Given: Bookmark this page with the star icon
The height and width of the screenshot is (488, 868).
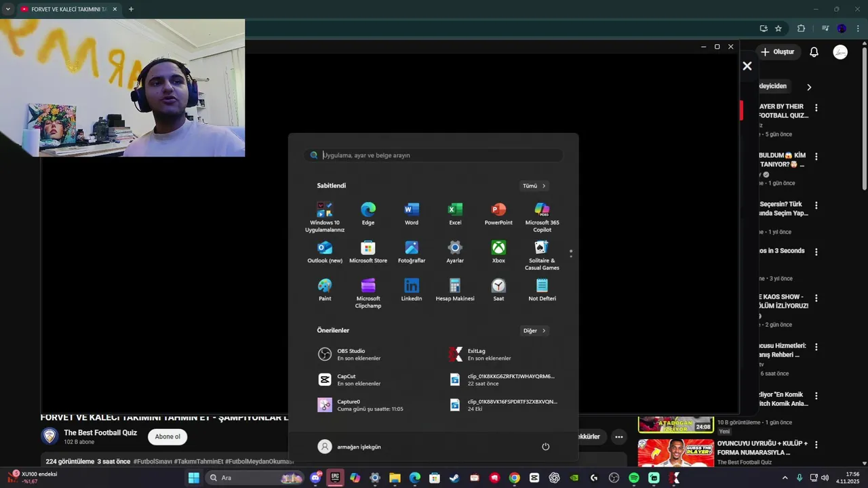Looking at the screenshot, I should tap(778, 28).
